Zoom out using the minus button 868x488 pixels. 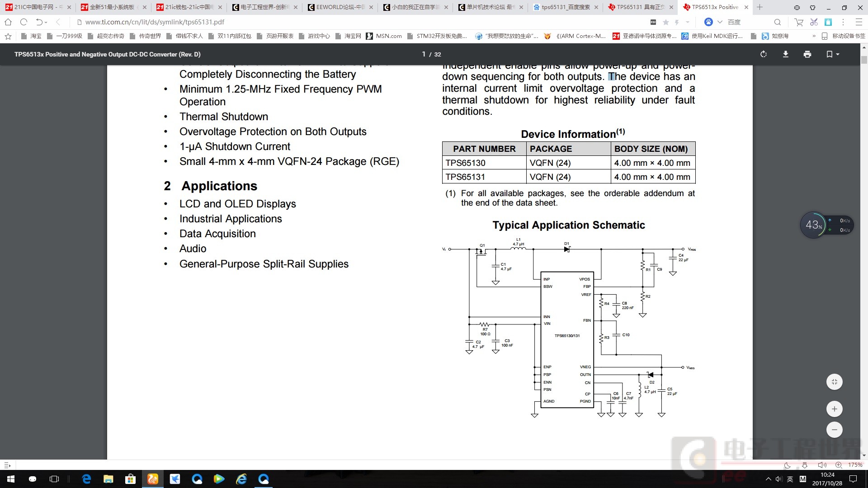(835, 429)
